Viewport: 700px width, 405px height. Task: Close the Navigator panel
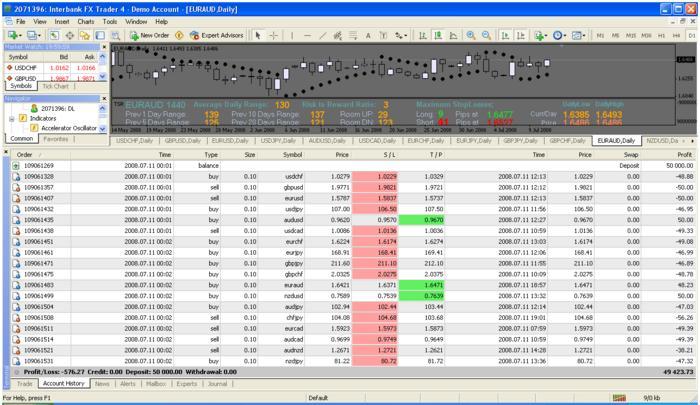click(x=104, y=99)
